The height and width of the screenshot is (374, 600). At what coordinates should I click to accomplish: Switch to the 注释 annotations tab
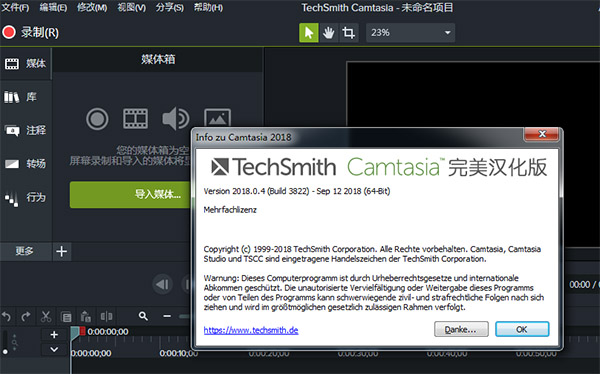25,131
